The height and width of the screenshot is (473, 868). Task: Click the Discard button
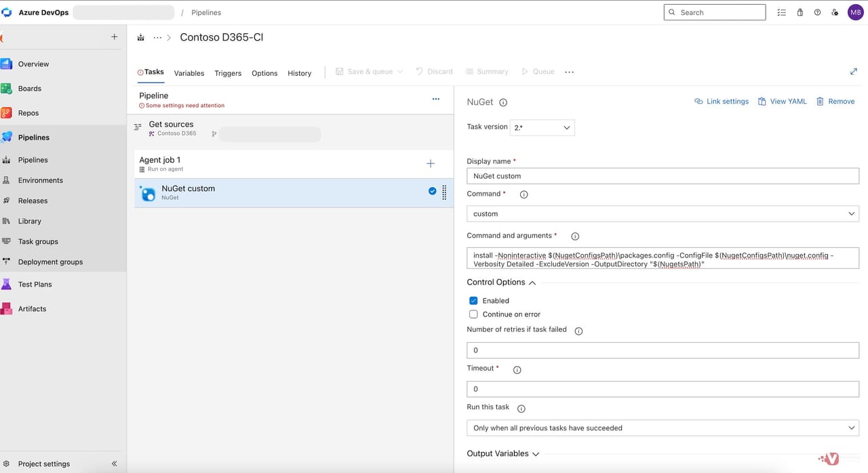434,71
